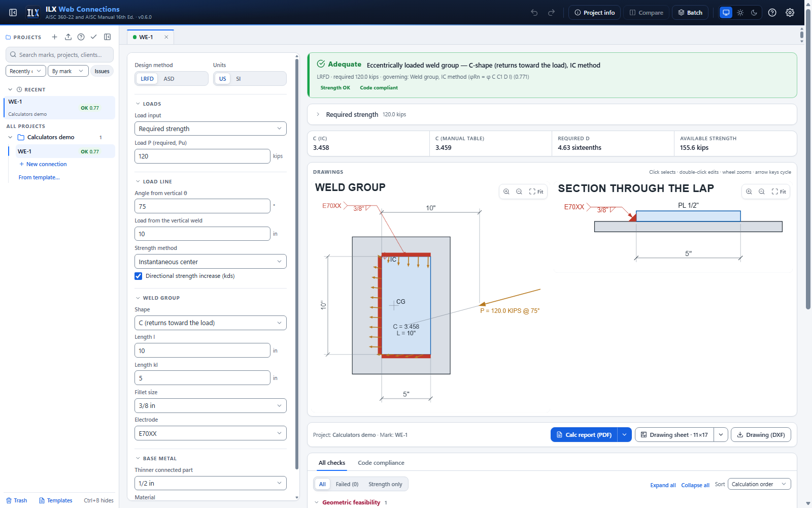Select LRFD design method
This screenshot has height=508, width=812.
[147, 79]
